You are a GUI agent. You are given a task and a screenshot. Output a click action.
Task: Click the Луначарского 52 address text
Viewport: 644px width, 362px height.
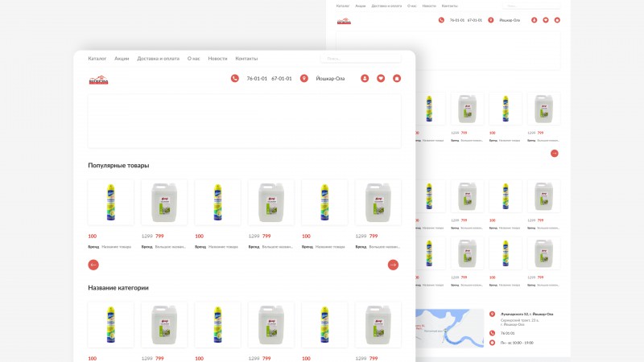click(x=526, y=314)
